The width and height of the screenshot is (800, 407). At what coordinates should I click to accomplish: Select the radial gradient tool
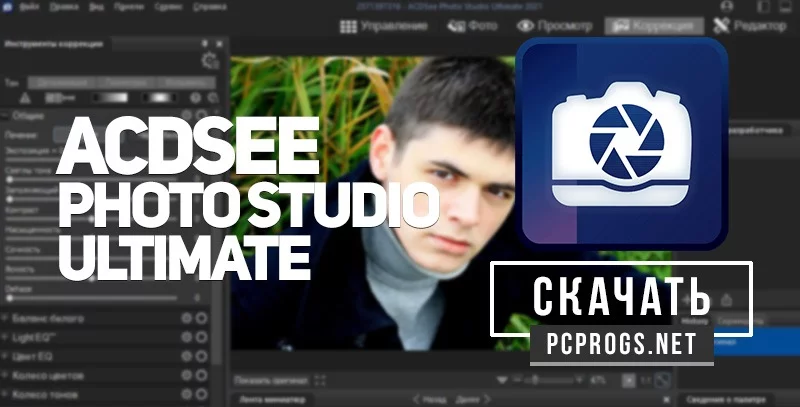tap(160, 98)
